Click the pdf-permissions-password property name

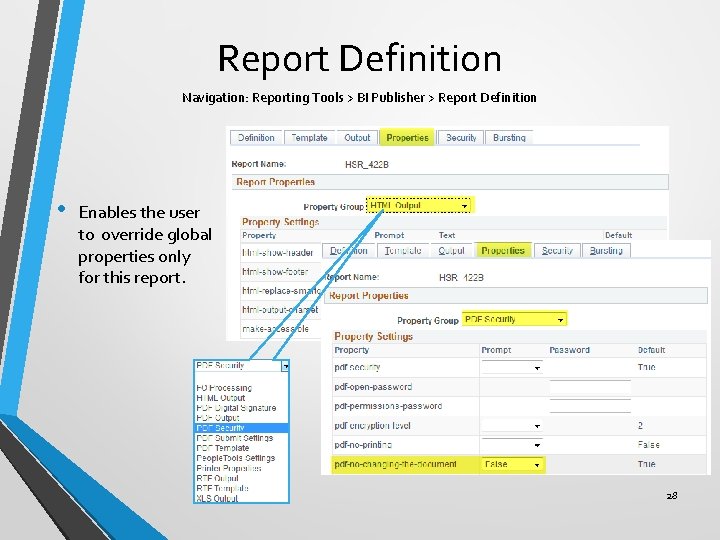coord(388,406)
